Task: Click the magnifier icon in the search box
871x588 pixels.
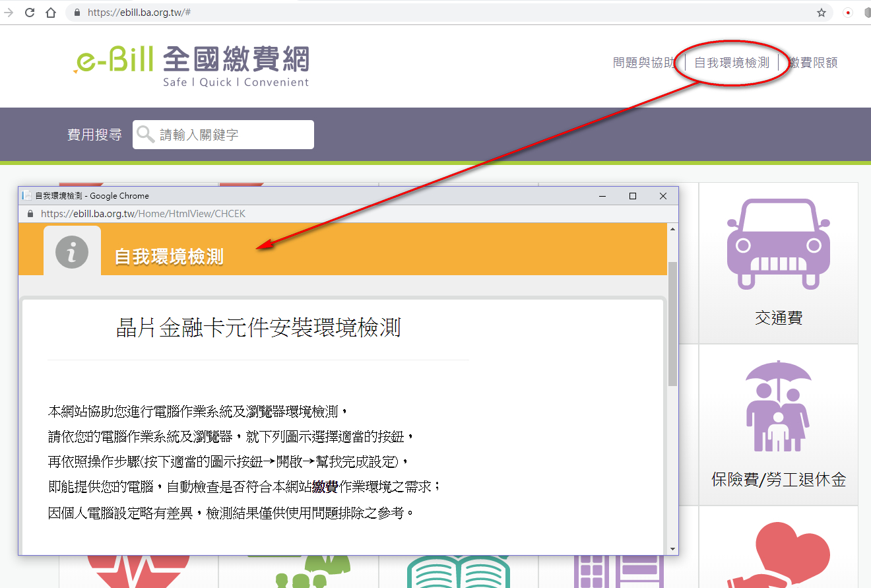Action: [146, 135]
